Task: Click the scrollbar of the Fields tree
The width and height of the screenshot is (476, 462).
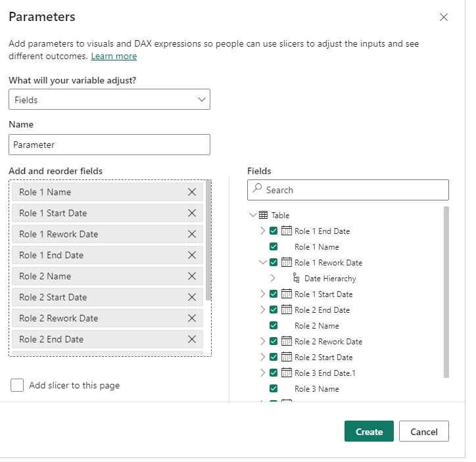Action: pos(446,292)
